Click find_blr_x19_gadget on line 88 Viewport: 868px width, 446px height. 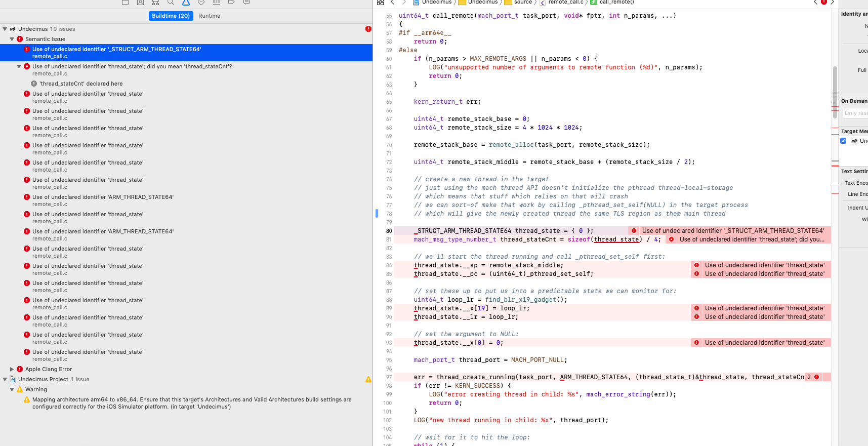click(x=521, y=300)
